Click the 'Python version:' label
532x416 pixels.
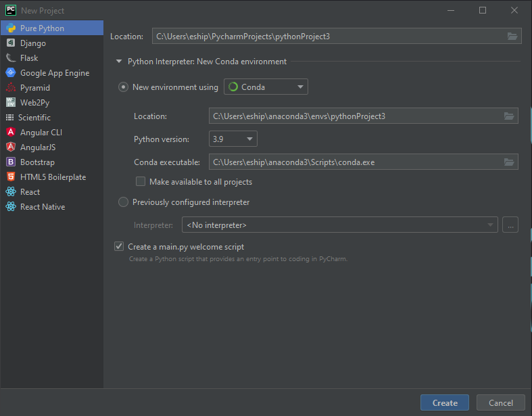click(162, 139)
